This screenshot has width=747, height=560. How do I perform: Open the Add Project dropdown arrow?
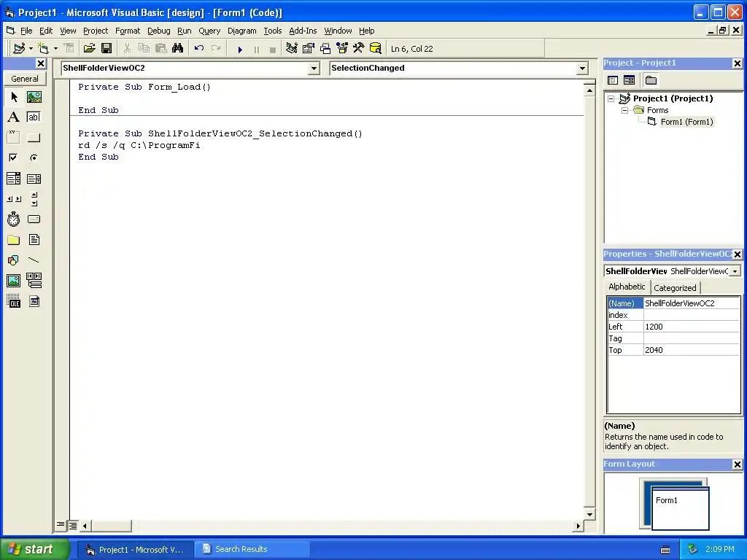pos(31,49)
